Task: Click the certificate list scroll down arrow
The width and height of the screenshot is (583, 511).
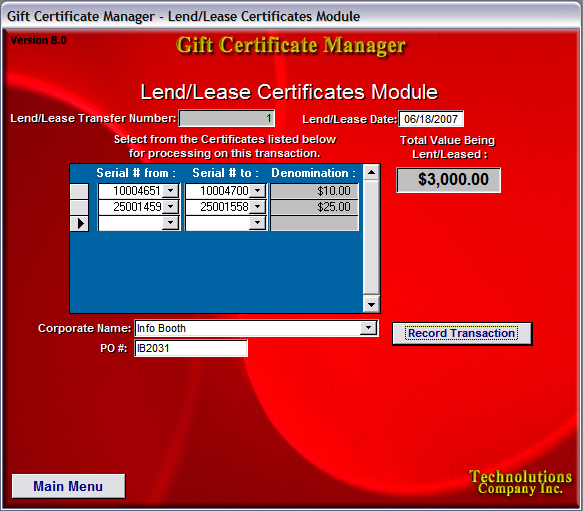Action: coord(371,305)
